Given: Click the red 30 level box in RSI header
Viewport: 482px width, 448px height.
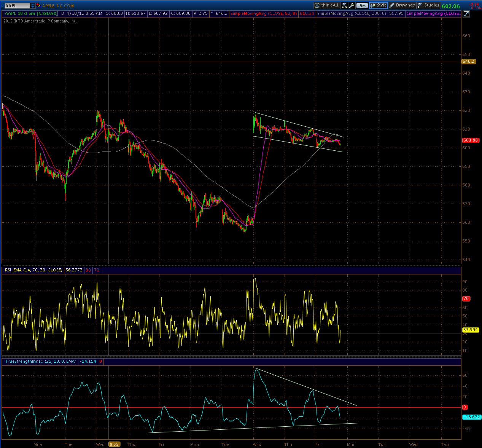Looking at the screenshot, I should click(x=88, y=270).
